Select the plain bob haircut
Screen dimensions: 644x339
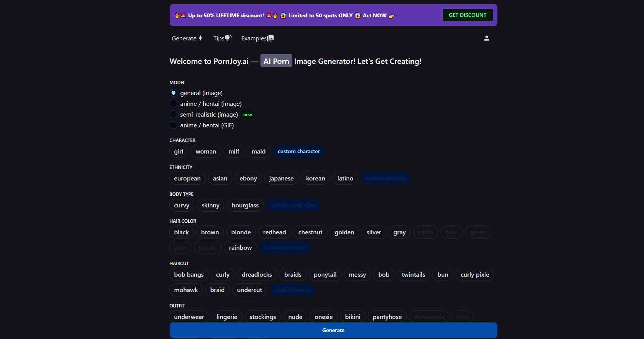[x=384, y=274]
